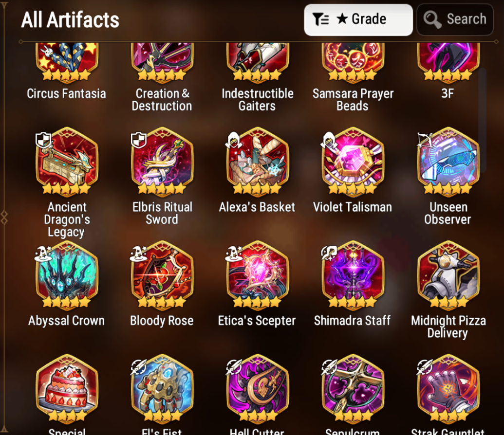Viewport: 504px width, 435px height.
Task: Click the artifact list scrollbar
Action: tap(482, 120)
